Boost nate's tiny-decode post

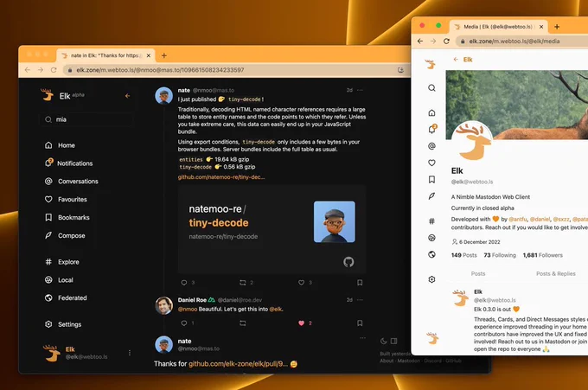click(x=243, y=283)
